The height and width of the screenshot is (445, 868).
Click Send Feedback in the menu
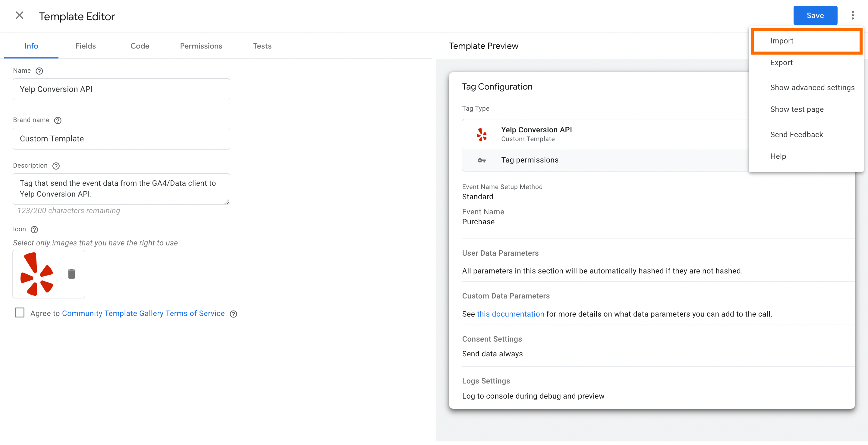click(806, 134)
